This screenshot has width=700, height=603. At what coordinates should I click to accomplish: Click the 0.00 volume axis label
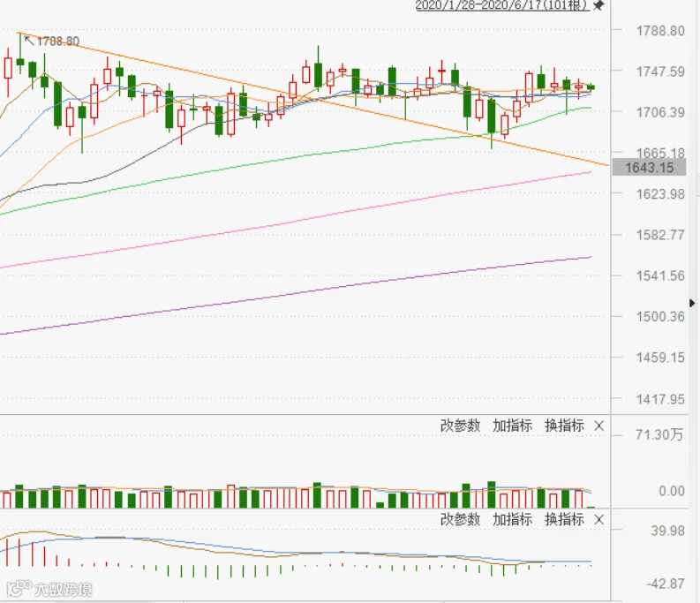point(672,492)
